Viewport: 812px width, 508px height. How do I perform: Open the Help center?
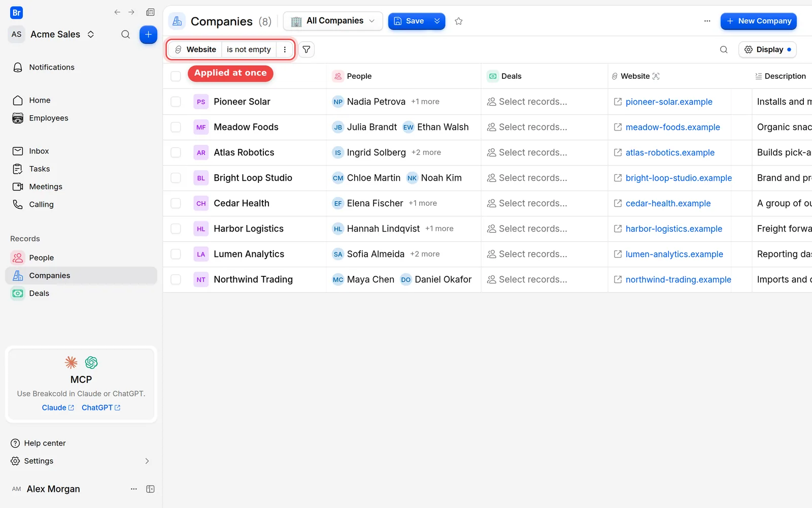(39, 443)
